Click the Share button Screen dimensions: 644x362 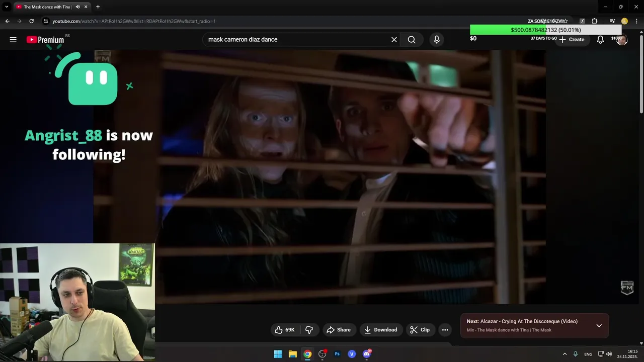[339, 330]
